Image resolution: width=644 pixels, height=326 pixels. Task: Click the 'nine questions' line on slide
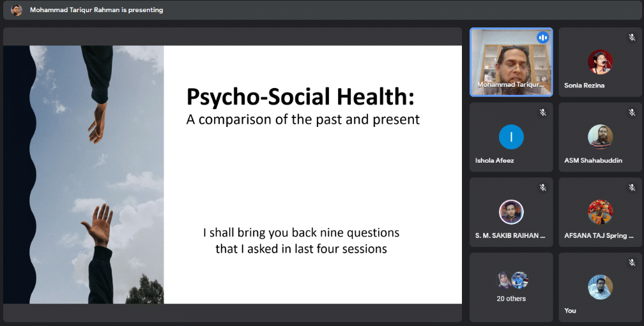coord(301,232)
